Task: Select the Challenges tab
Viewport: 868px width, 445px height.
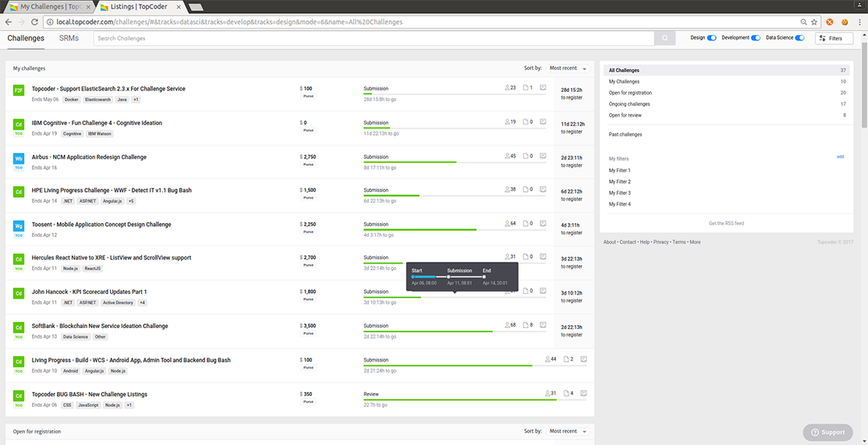Action: click(x=26, y=38)
